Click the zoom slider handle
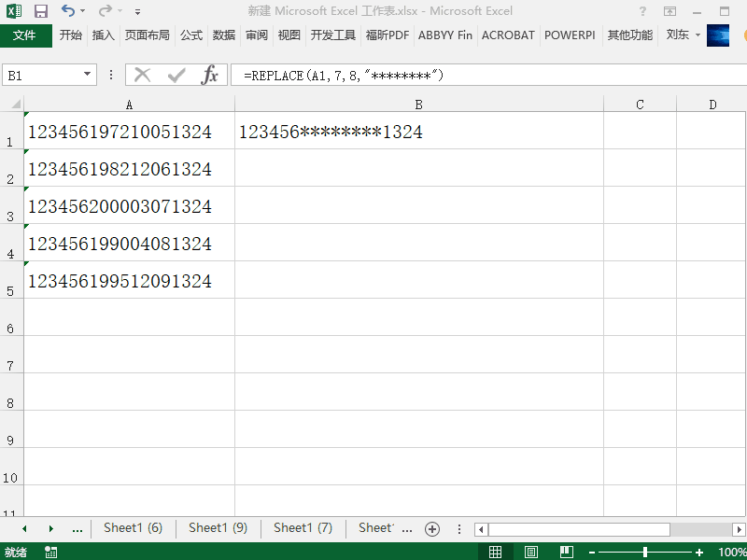 pos(645,552)
